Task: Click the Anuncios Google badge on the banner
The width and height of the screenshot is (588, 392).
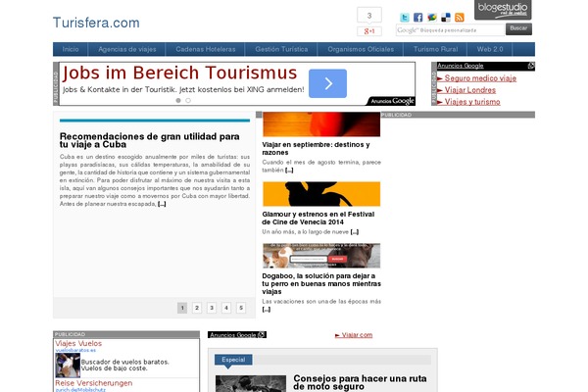Action: click(x=391, y=101)
